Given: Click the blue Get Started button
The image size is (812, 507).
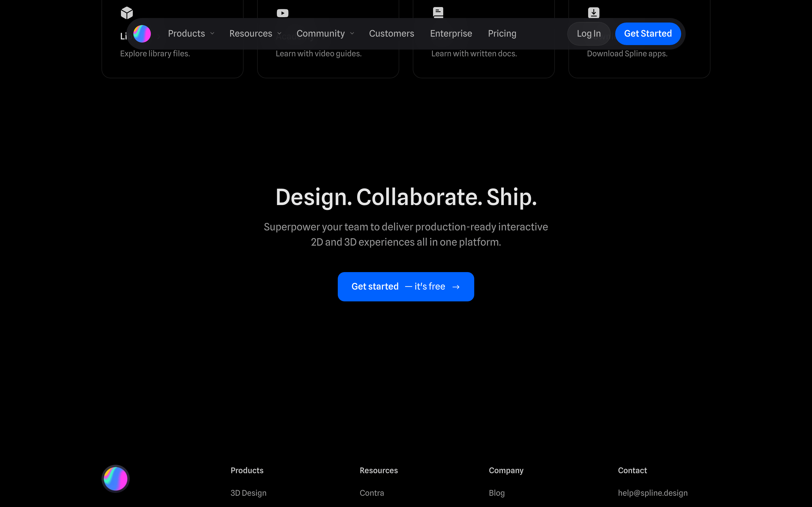Looking at the screenshot, I should click(648, 34).
